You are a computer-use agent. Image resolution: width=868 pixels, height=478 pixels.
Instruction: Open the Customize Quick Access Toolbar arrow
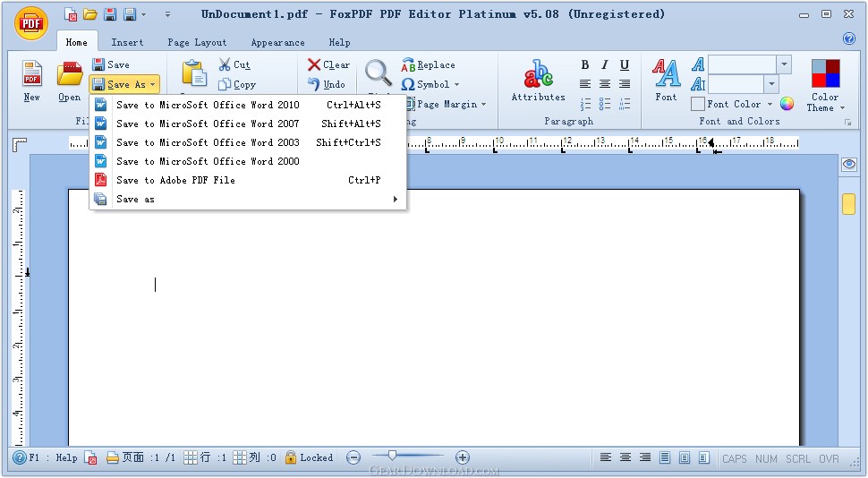click(167, 15)
